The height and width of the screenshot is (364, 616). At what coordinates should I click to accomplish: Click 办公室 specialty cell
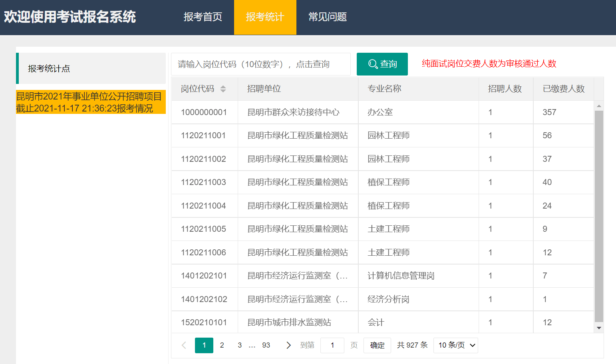(x=418, y=112)
